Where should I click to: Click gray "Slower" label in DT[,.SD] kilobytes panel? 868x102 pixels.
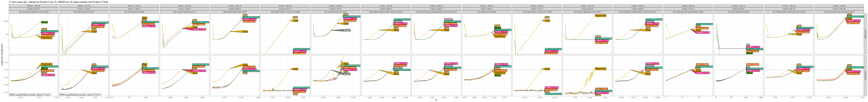pos(347,30)
